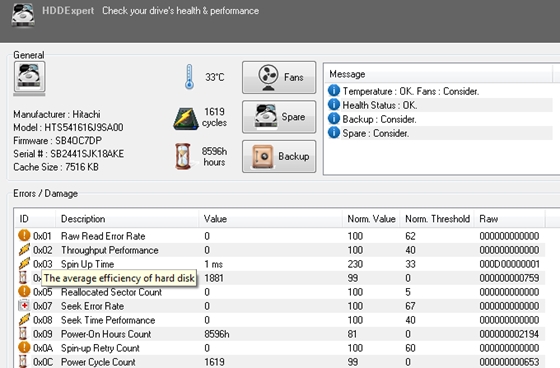The image size is (560, 368).
Task: Click red cross icon of Seek Error Rate
Action: tap(24, 305)
